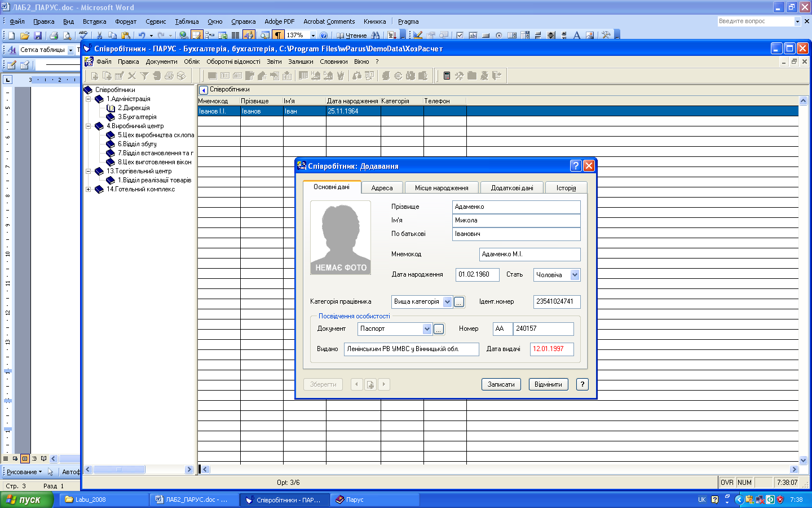Open Word's zoom 137% dropdown
Viewport: 812px width, 508px height.
[x=313, y=36]
